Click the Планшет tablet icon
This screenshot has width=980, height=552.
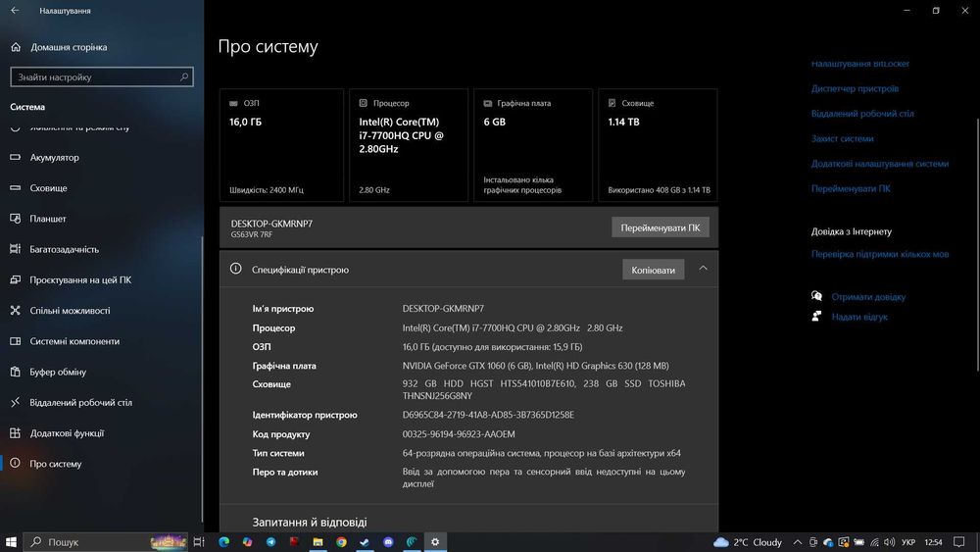15,219
